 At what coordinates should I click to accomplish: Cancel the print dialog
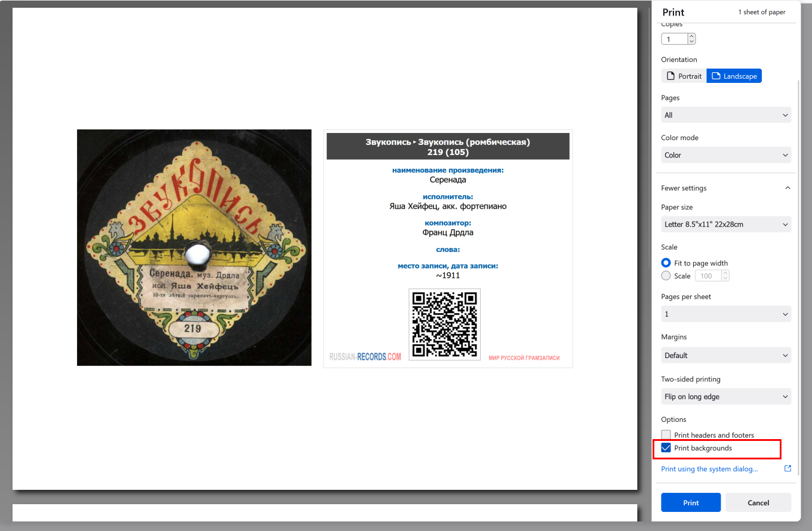pos(758,502)
